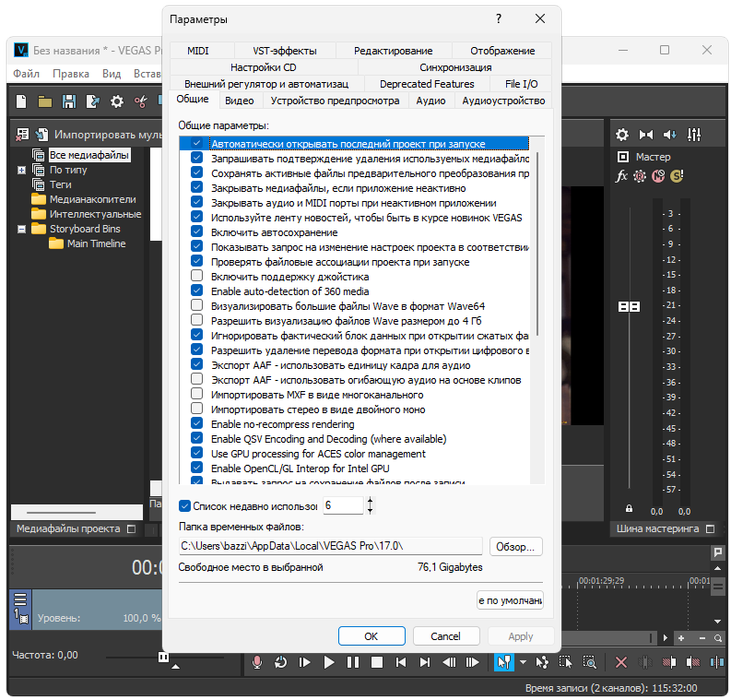Switch to the 'Видео' tab
Screen dimensions: 731x700
239,100
